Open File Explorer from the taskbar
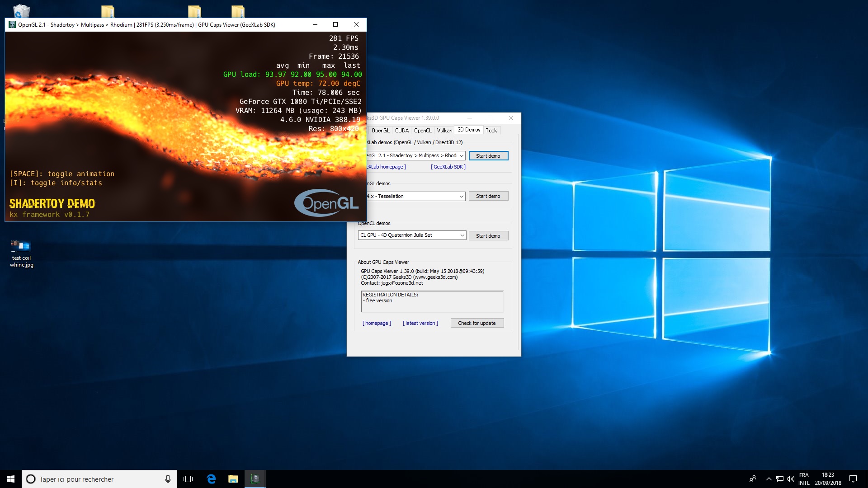 233,479
